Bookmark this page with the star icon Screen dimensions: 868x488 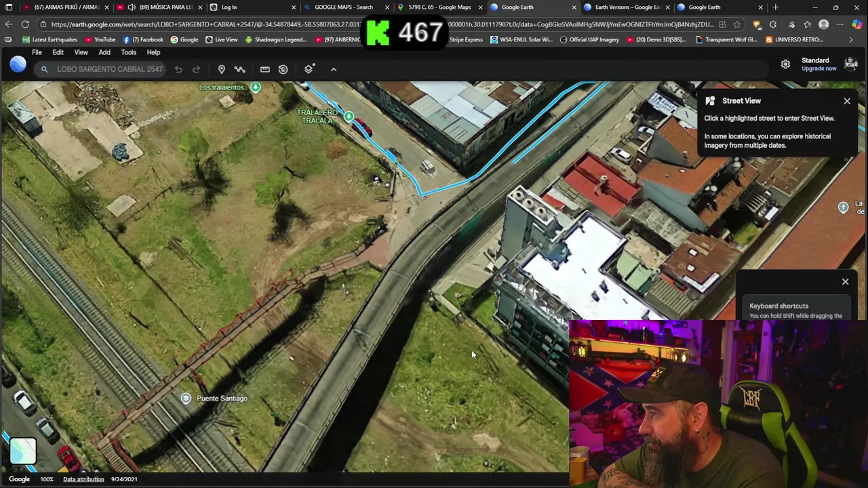click(737, 24)
